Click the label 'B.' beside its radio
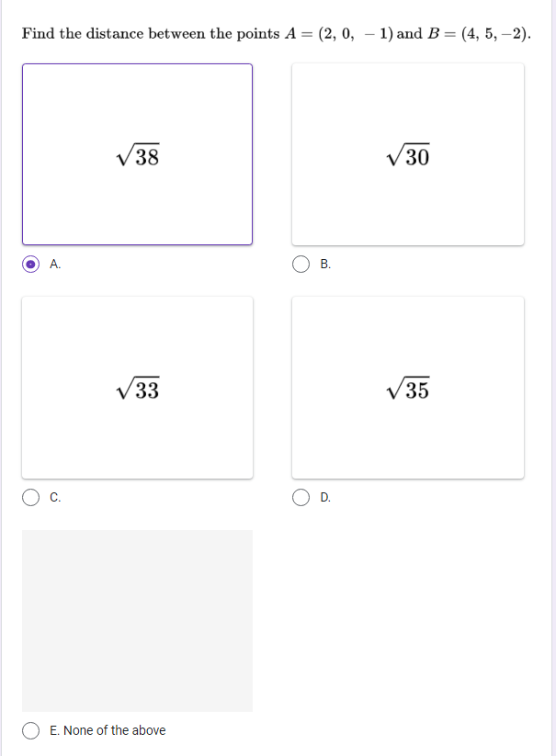The width and height of the screenshot is (556, 756). pyautogui.click(x=325, y=265)
